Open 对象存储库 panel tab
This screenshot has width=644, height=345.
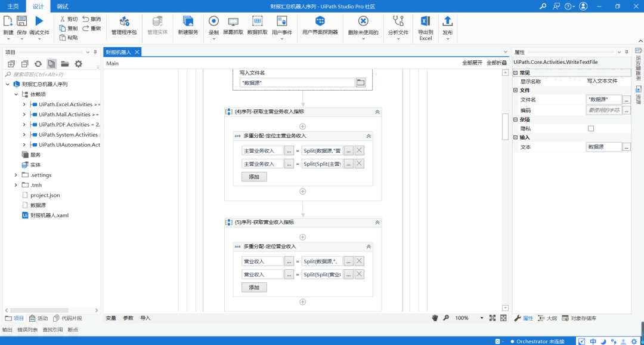[x=580, y=318]
